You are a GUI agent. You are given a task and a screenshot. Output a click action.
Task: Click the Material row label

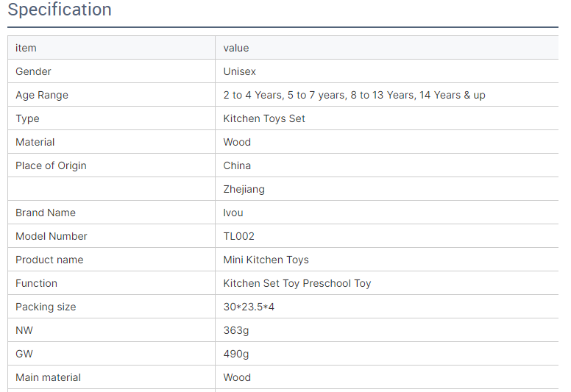pyautogui.click(x=35, y=142)
